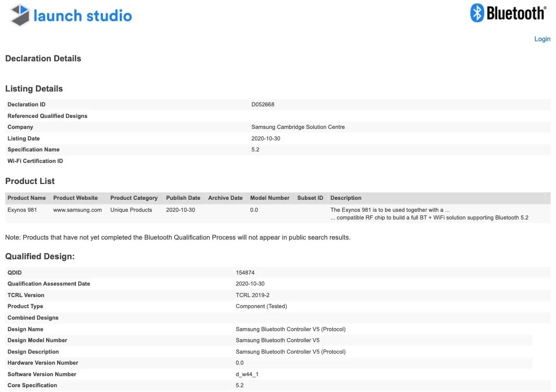Click the Declaration ID value D052668
The height and width of the screenshot is (392, 556).
click(x=263, y=104)
